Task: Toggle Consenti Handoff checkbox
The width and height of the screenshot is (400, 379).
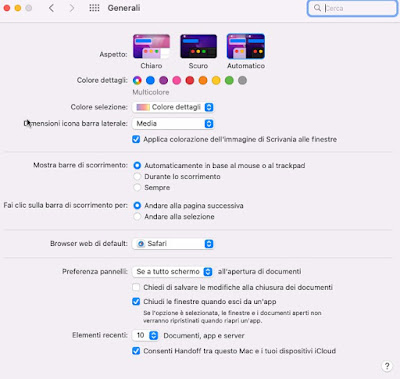Action: tap(136, 351)
